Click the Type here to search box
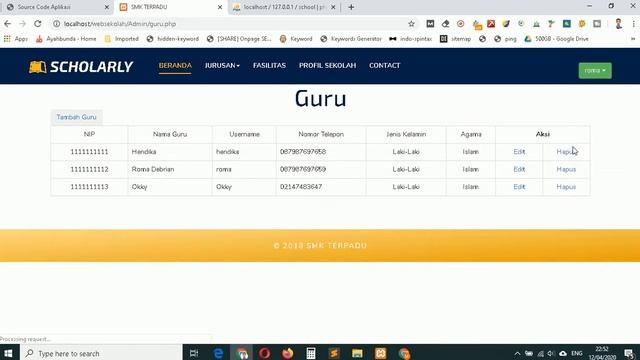This screenshot has height=360, width=640. click(101, 353)
